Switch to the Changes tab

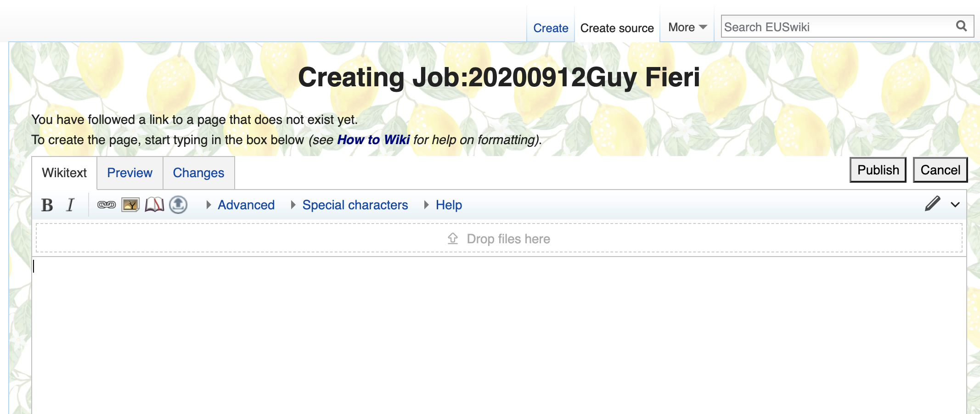pos(198,173)
